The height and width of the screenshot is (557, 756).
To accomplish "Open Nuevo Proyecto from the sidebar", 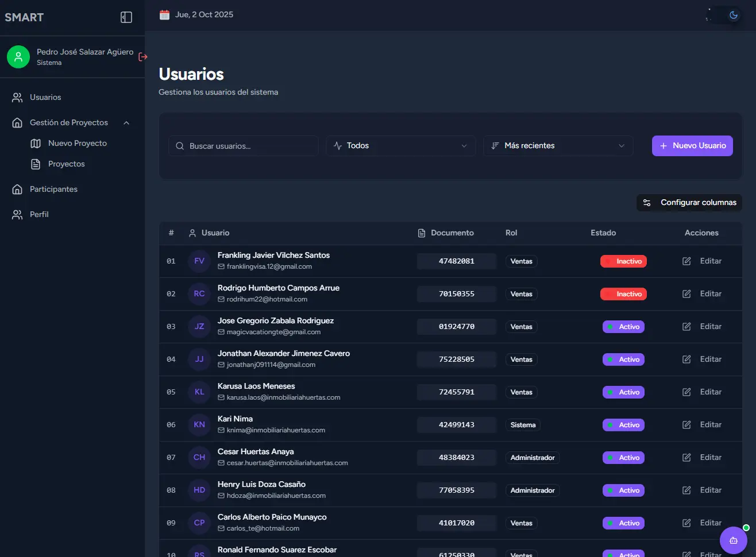I will 77,144.
